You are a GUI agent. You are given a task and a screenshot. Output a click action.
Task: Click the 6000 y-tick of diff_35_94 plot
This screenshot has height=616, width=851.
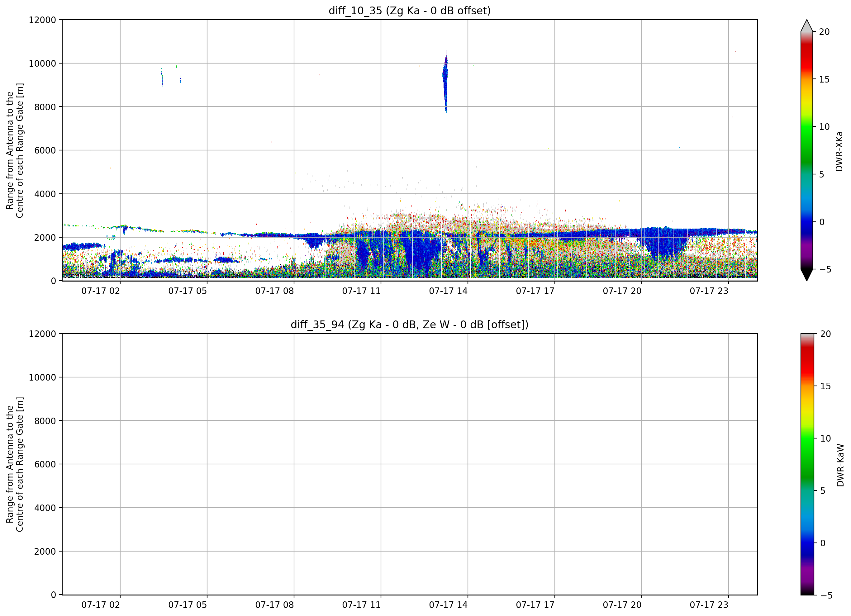45,464
